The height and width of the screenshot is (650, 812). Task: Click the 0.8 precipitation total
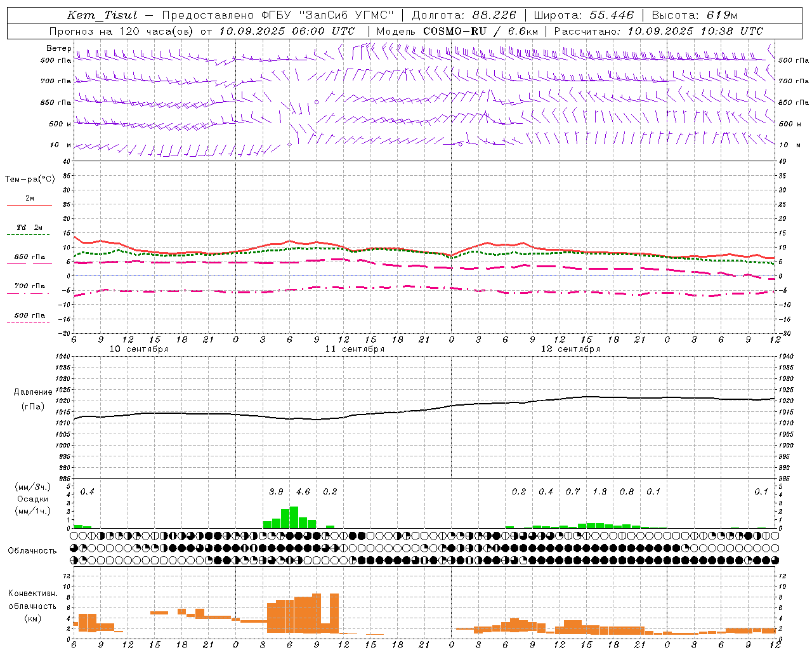point(627,491)
